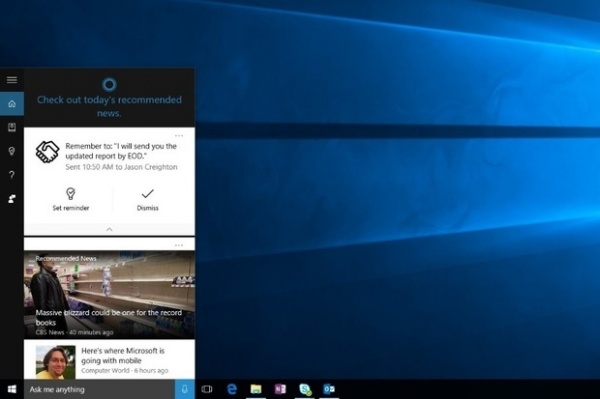Set reminder for the updated report
600x399 pixels.
point(71,199)
